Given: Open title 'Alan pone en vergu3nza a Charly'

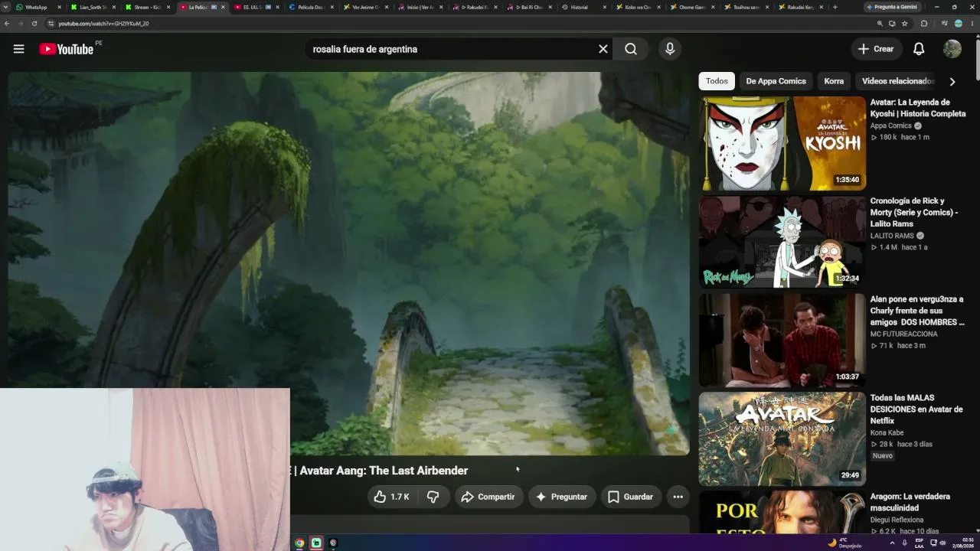Looking at the screenshot, I should [x=917, y=311].
